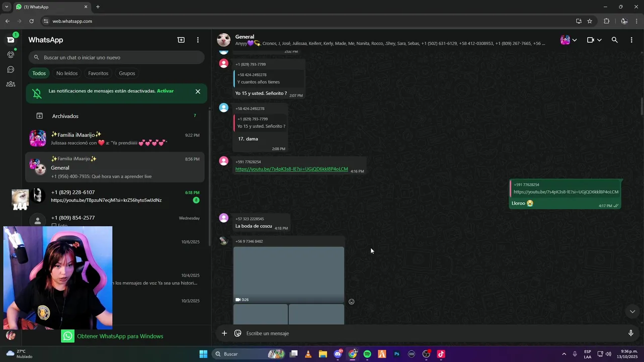Focus the Escribe un mensaje field
This screenshot has width=644, height=362.
pos(433,333)
